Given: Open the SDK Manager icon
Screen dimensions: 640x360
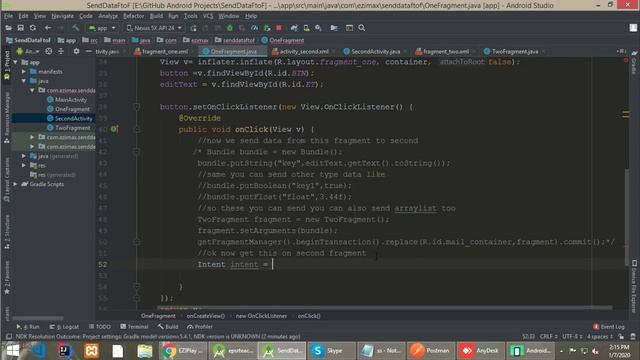Looking at the screenshot, I should click(x=318, y=28).
